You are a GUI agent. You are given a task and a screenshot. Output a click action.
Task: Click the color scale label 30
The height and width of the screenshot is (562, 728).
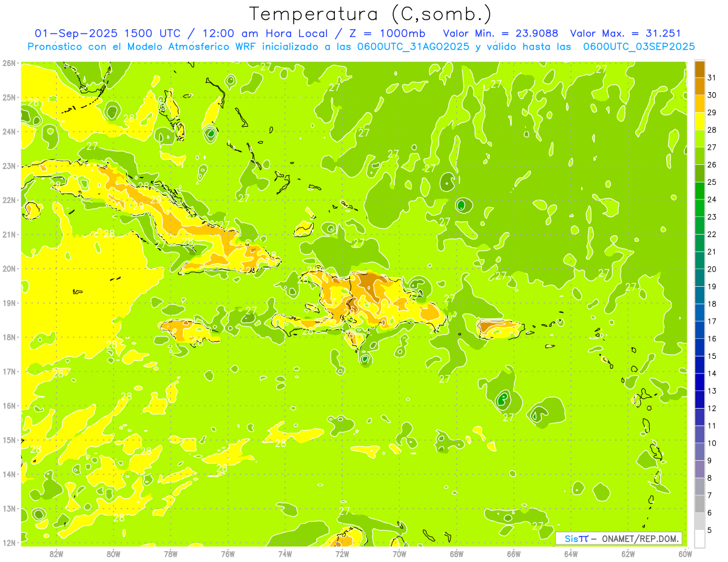[x=712, y=95]
